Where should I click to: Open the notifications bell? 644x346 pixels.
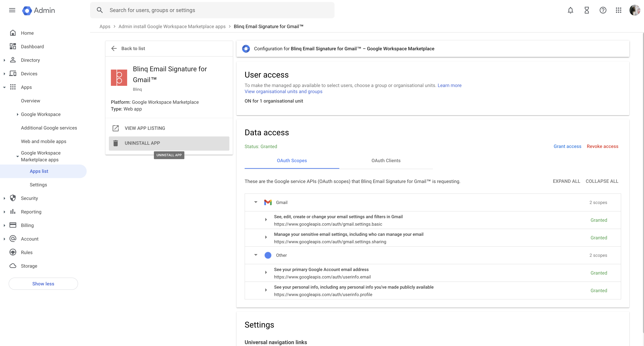[x=570, y=10]
